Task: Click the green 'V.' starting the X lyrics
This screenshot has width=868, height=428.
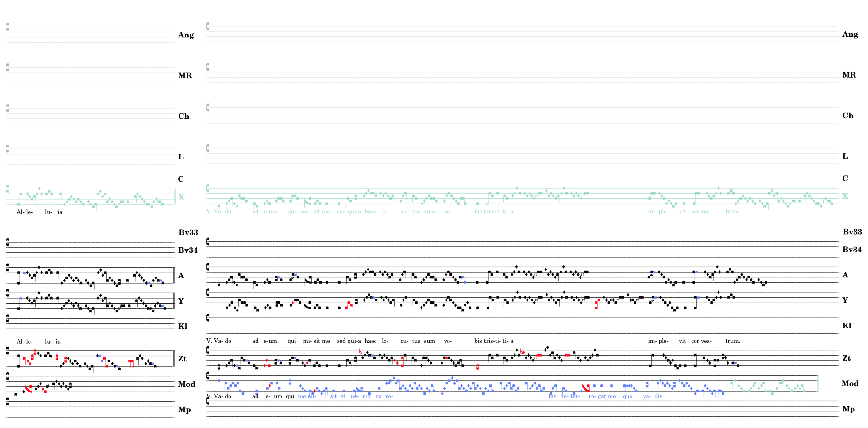Action: click(209, 212)
